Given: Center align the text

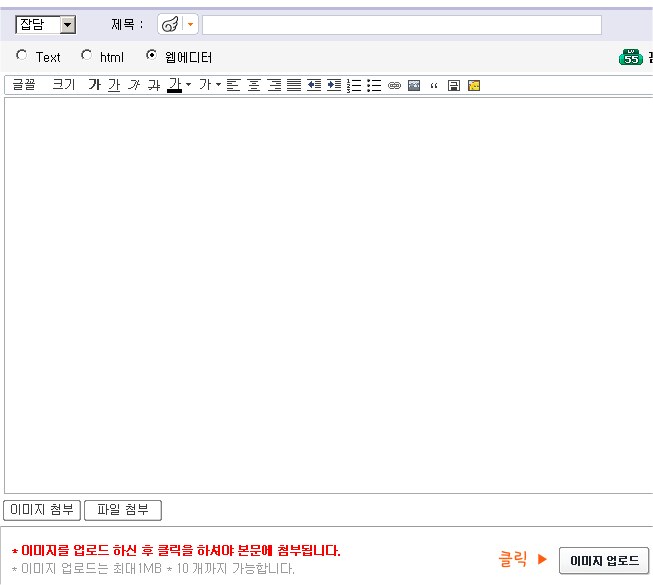Looking at the screenshot, I should pos(254,86).
